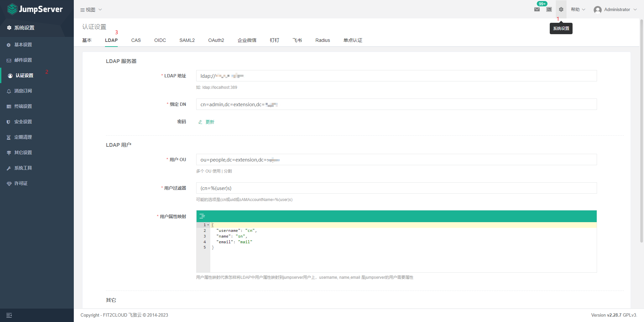
Task: Open the Administrator account dropdown arrow
Action: coord(635,10)
